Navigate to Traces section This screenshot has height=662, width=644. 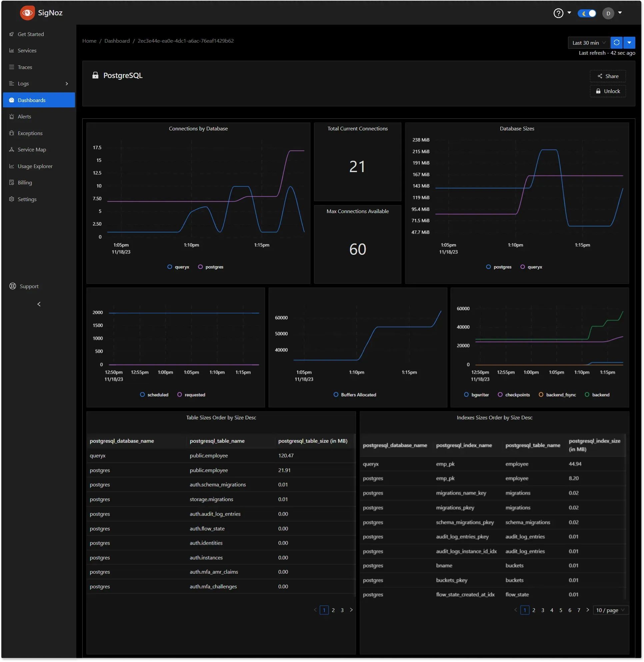point(25,67)
